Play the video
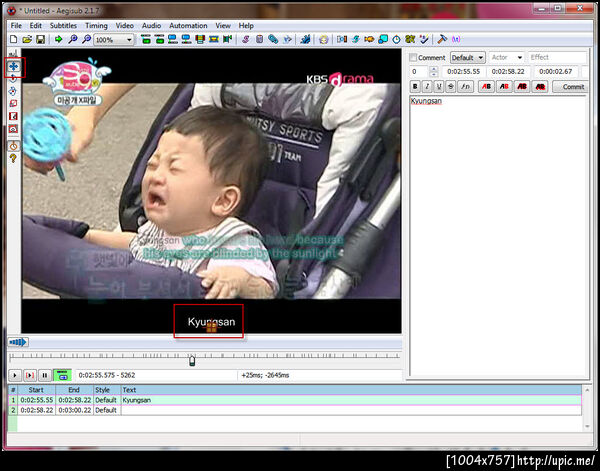The width and height of the screenshot is (600, 471). tap(15, 375)
